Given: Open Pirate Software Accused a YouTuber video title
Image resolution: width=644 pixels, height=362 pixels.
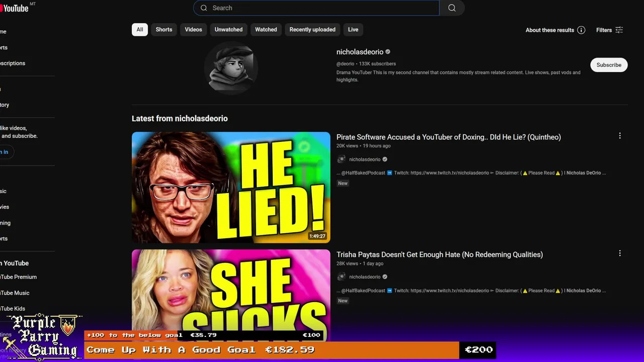Looking at the screenshot, I should click(x=448, y=137).
